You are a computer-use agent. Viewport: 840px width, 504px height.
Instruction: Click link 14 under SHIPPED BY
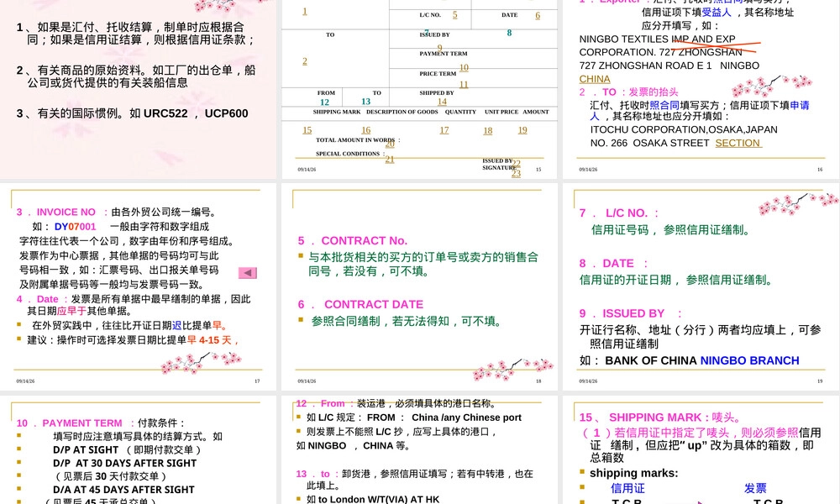point(442,102)
